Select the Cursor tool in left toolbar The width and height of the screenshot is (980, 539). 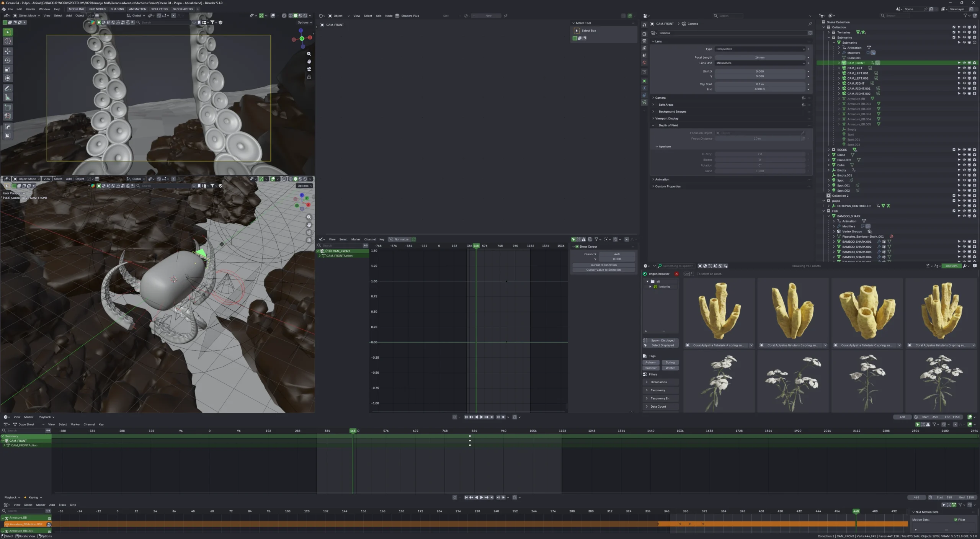pos(8,41)
